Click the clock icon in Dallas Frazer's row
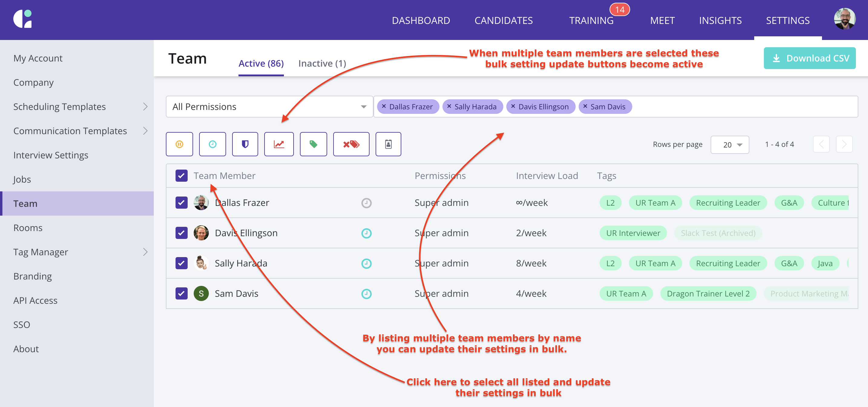Image resolution: width=868 pixels, height=407 pixels. tap(366, 203)
